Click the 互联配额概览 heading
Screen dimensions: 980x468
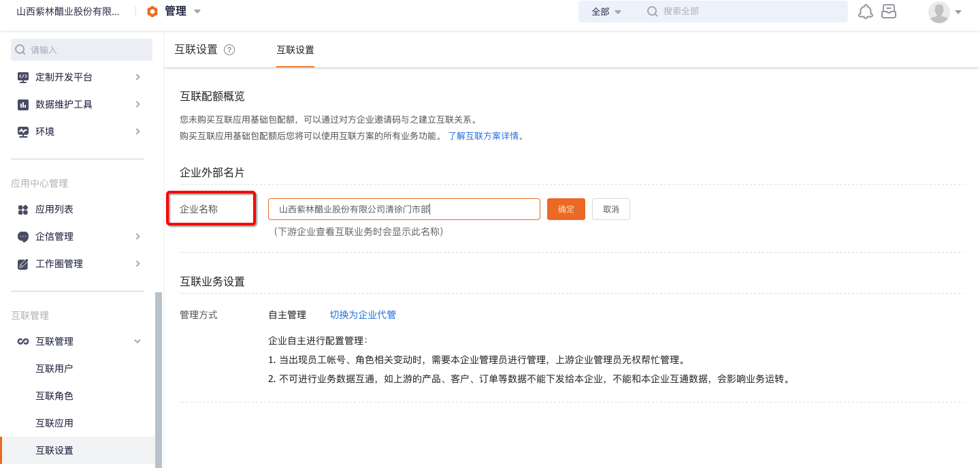click(x=212, y=96)
